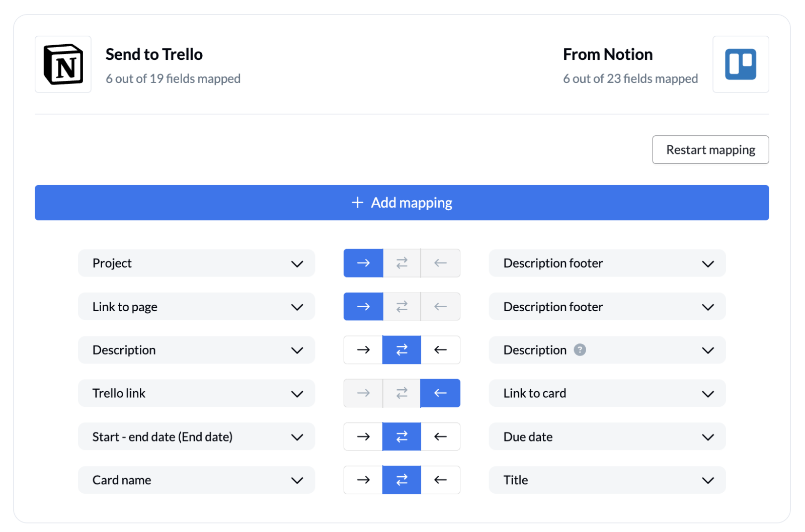805x532 pixels.
Task: Click the two-way sync icon on Card name row
Action: 401,480
